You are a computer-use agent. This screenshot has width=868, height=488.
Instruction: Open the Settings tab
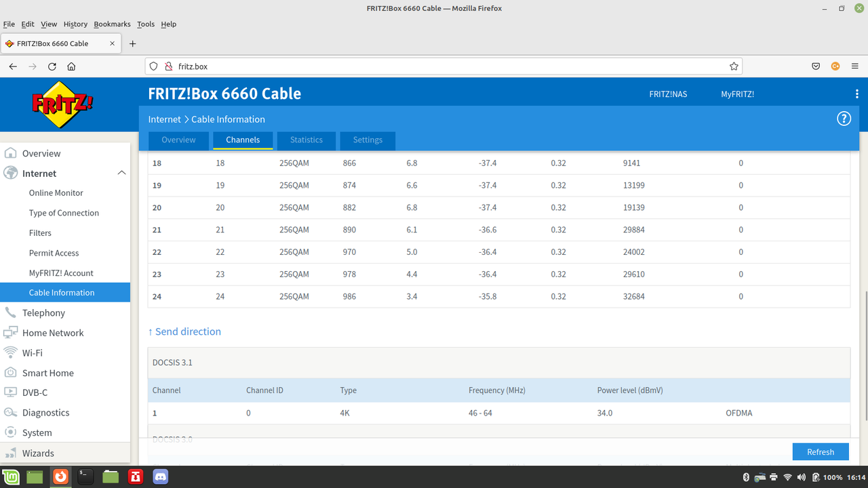coord(368,140)
